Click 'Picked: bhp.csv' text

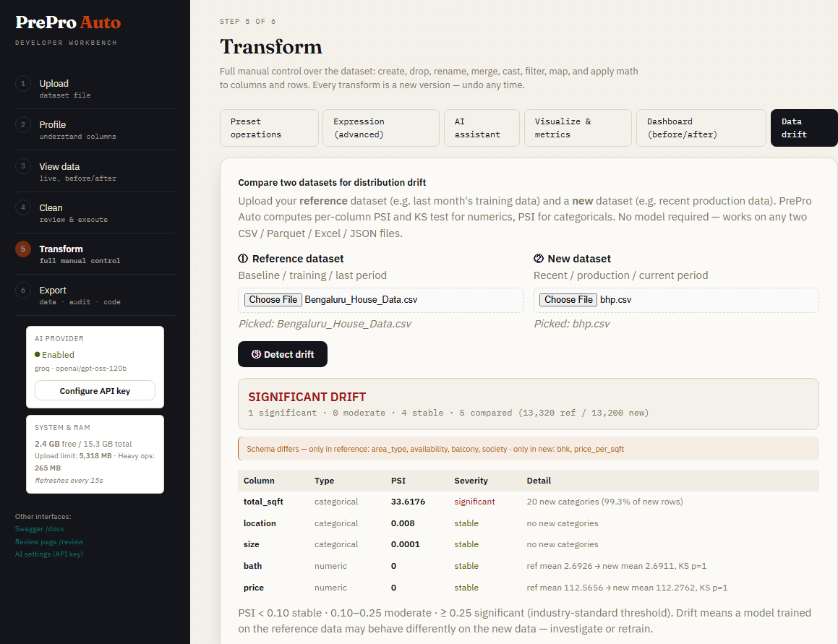coord(572,324)
